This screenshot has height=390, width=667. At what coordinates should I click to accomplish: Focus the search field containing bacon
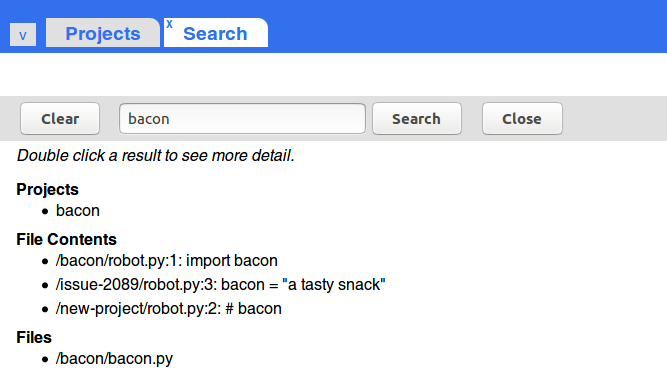tap(242, 119)
